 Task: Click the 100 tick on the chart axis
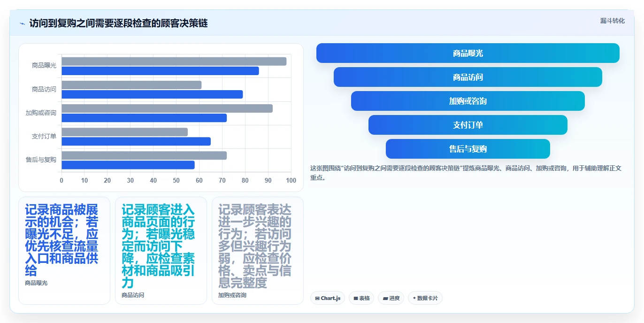291,180
